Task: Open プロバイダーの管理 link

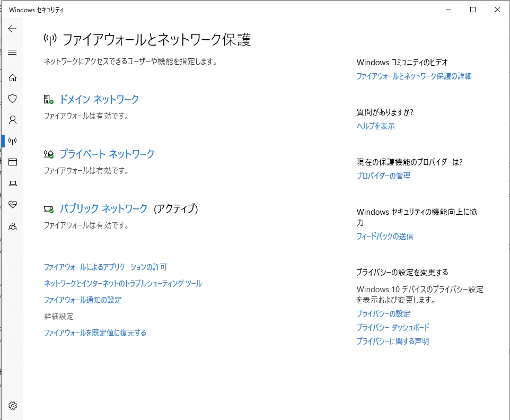Action: (x=383, y=176)
